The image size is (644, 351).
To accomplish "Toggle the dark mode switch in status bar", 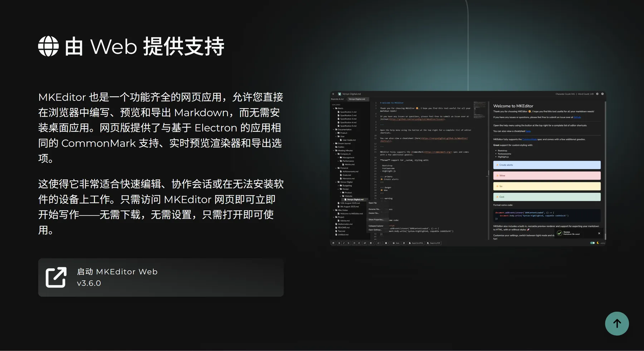I will click(592, 243).
